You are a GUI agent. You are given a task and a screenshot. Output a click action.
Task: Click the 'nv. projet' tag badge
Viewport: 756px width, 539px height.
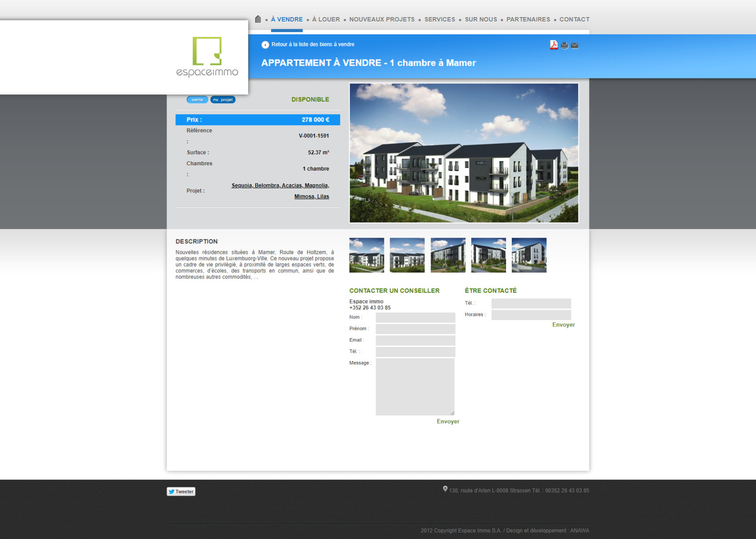tap(223, 100)
